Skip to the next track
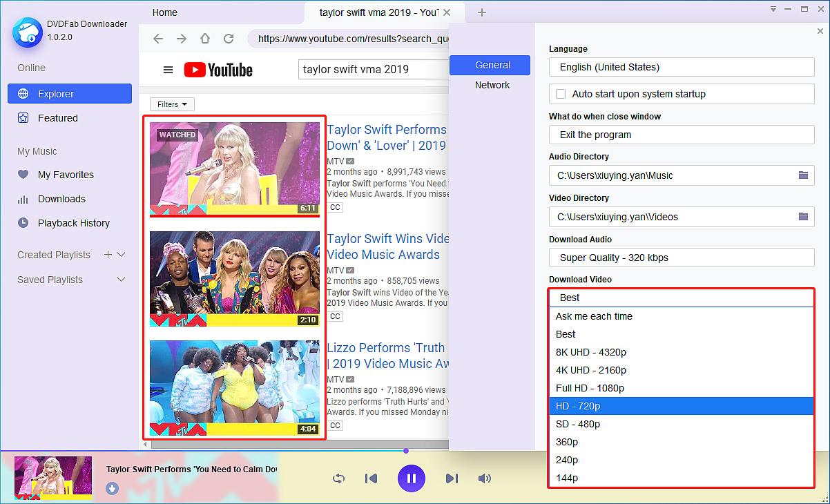Screen dimensions: 830x504 point(452,478)
